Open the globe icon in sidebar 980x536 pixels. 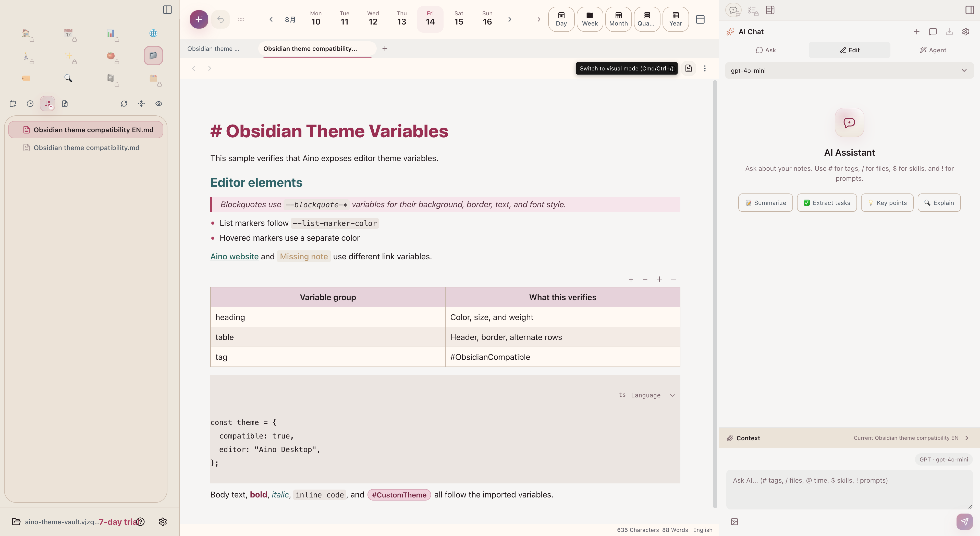153,33
